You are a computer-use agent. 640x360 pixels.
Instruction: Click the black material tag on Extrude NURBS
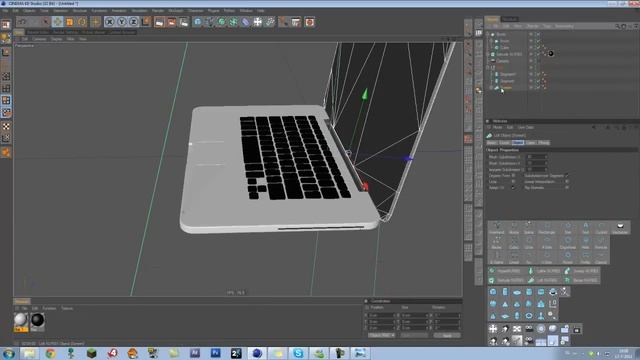click(x=551, y=53)
